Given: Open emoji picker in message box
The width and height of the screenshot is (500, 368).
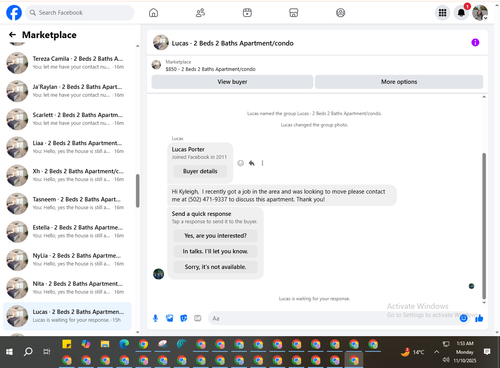Looking at the screenshot, I should click(x=464, y=318).
